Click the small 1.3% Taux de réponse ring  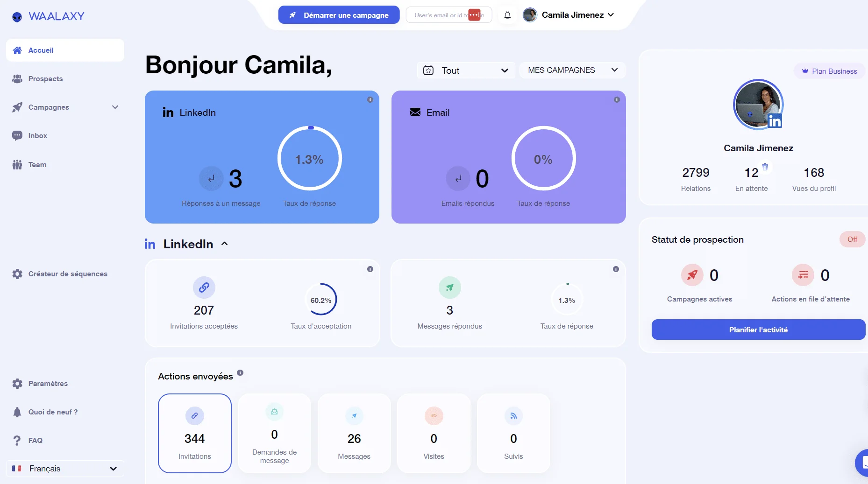coord(567,300)
